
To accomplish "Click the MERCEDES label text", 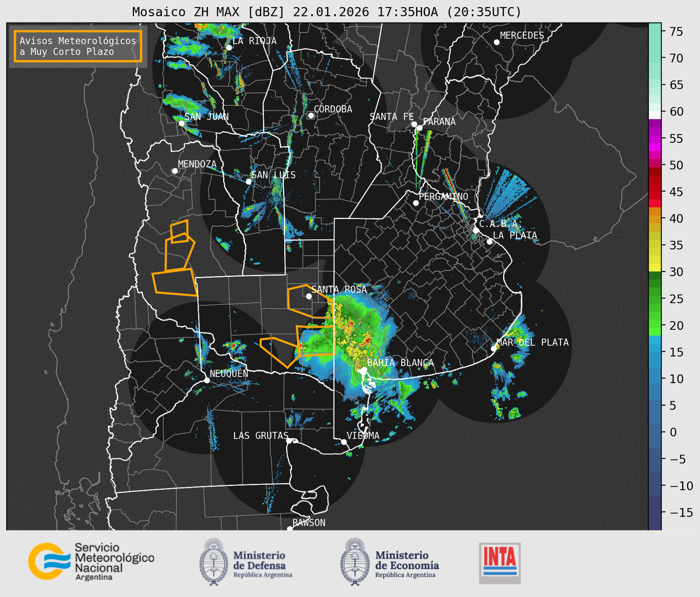I will point(522,36).
